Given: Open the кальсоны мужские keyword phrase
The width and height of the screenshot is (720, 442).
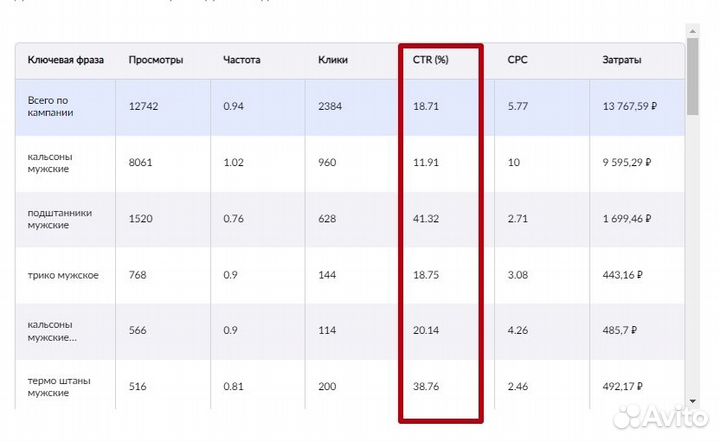Looking at the screenshot, I should point(50,162).
